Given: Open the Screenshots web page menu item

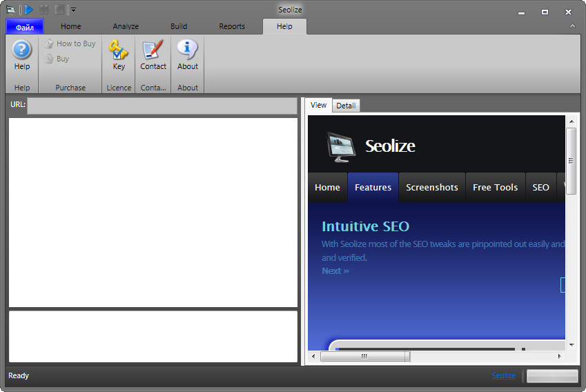Looking at the screenshot, I should click(x=431, y=187).
